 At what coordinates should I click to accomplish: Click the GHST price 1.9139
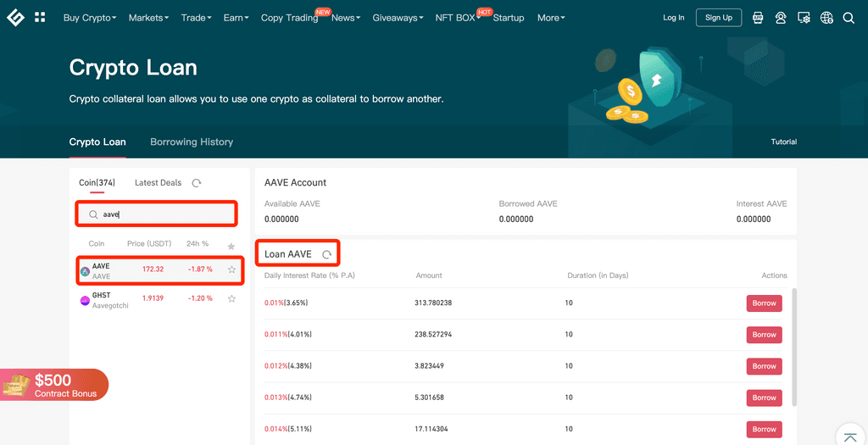153,298
